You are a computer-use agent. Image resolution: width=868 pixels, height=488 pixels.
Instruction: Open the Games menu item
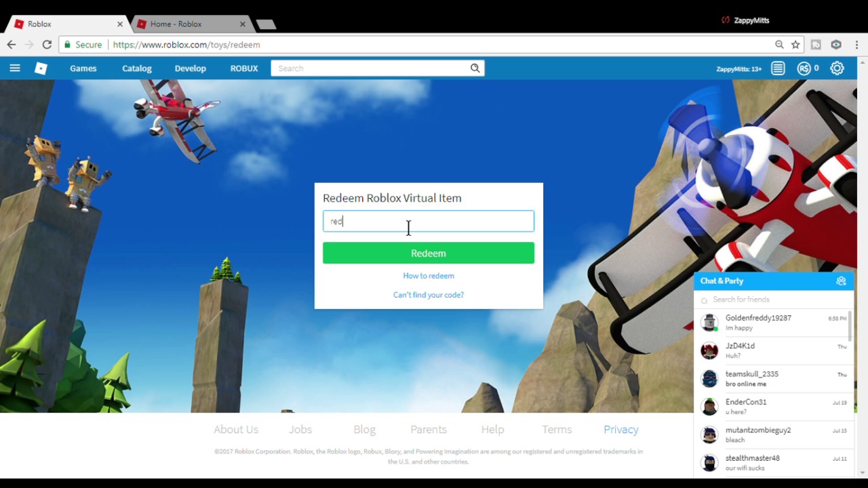click(83, 68)
